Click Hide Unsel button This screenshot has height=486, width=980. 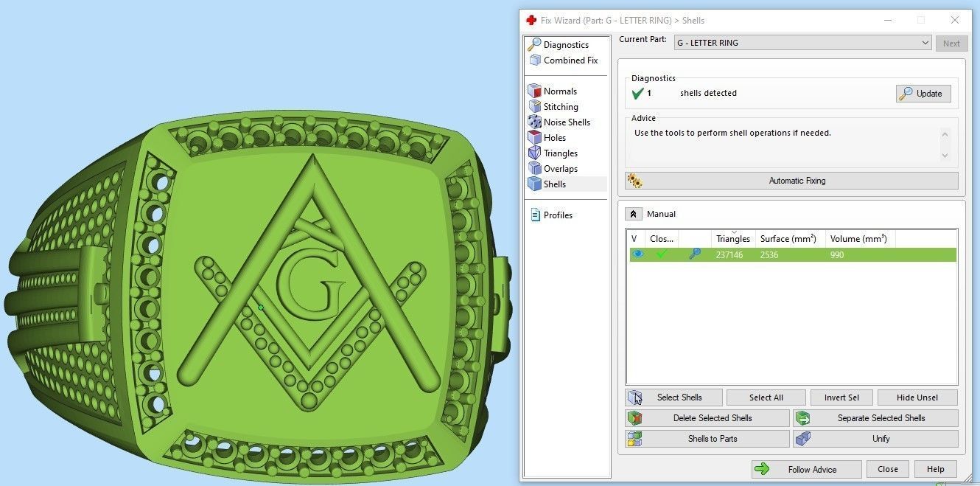coord(917,398)
